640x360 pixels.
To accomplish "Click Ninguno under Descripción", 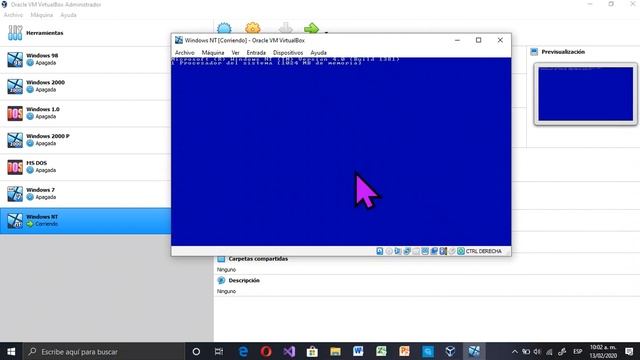I will coord(226,291).
